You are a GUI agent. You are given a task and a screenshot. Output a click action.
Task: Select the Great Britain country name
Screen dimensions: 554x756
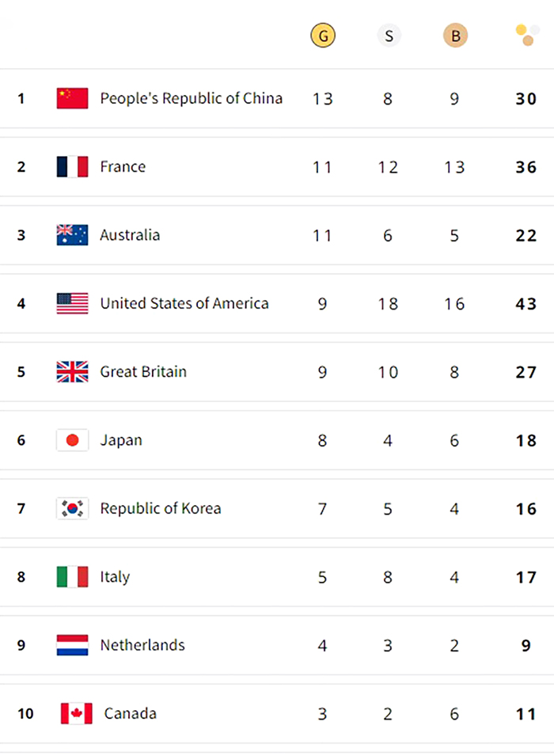tap(143, 371)
